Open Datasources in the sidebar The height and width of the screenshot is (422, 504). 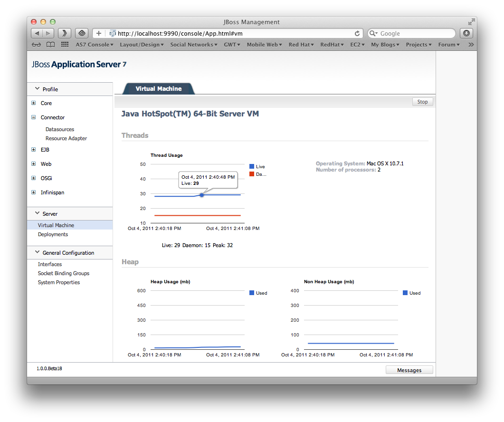click(x=60, y=129)
